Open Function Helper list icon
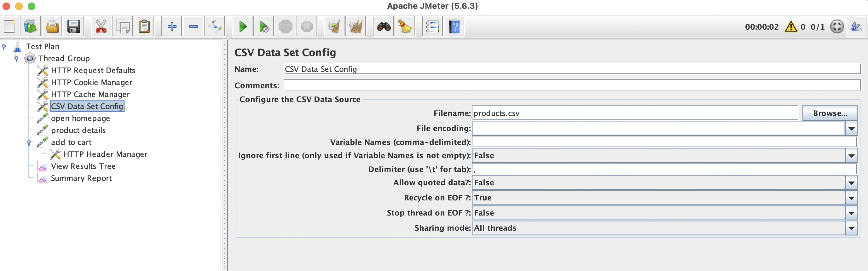The image size is (868, 271). 433,26
